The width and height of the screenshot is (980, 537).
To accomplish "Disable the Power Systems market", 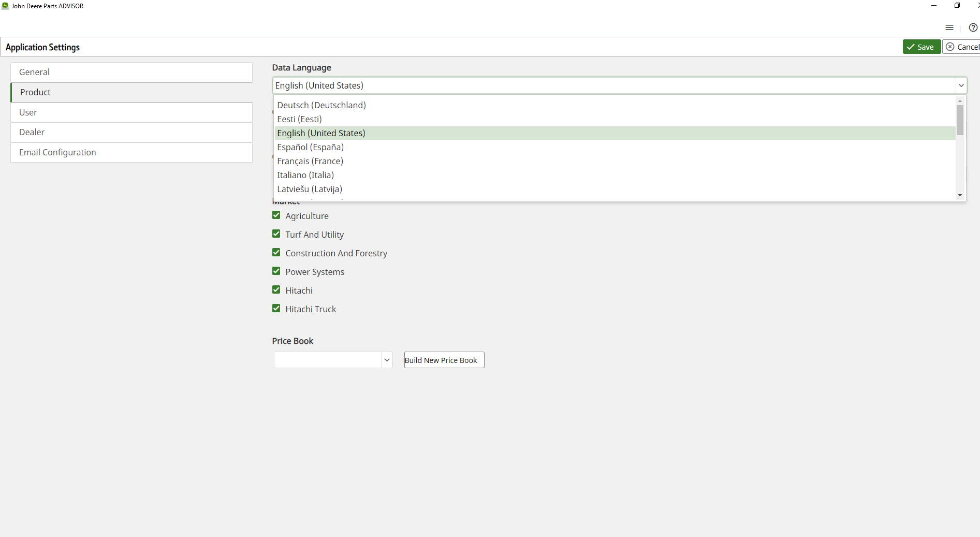I will coord(276,271).
